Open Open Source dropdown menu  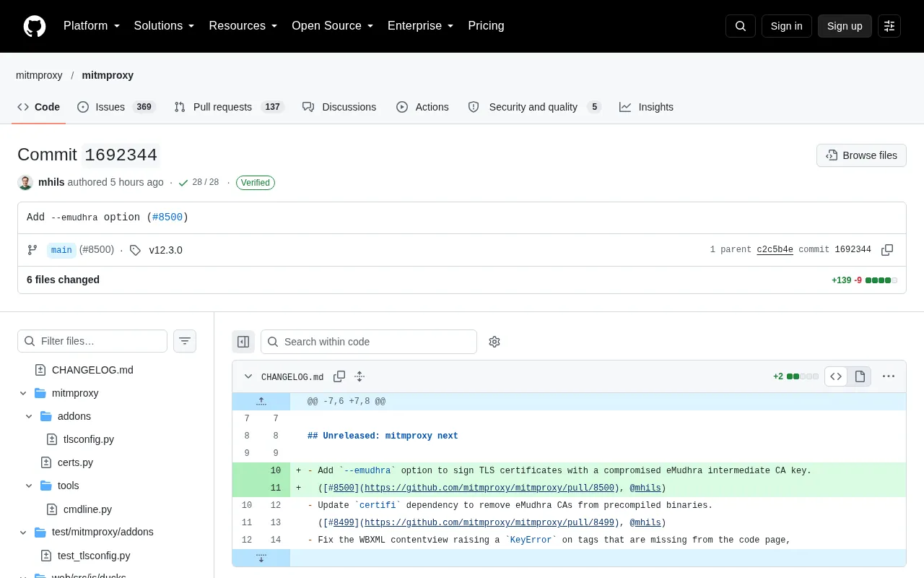pos(333,26)
